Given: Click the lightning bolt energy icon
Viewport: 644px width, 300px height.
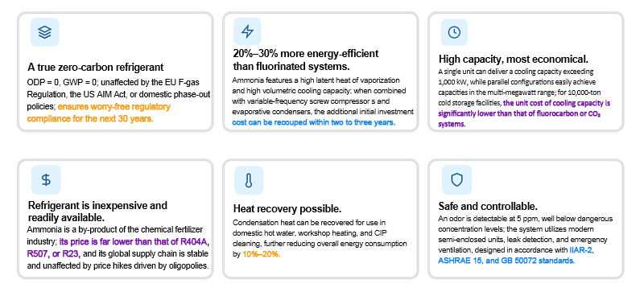Looking at the screenshot, I should 247,31.
